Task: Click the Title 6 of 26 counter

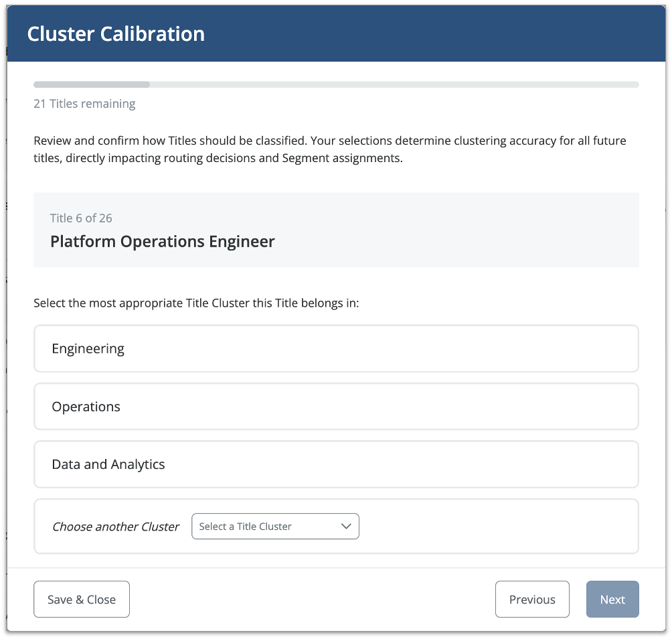Action: (x=81, y=218)
